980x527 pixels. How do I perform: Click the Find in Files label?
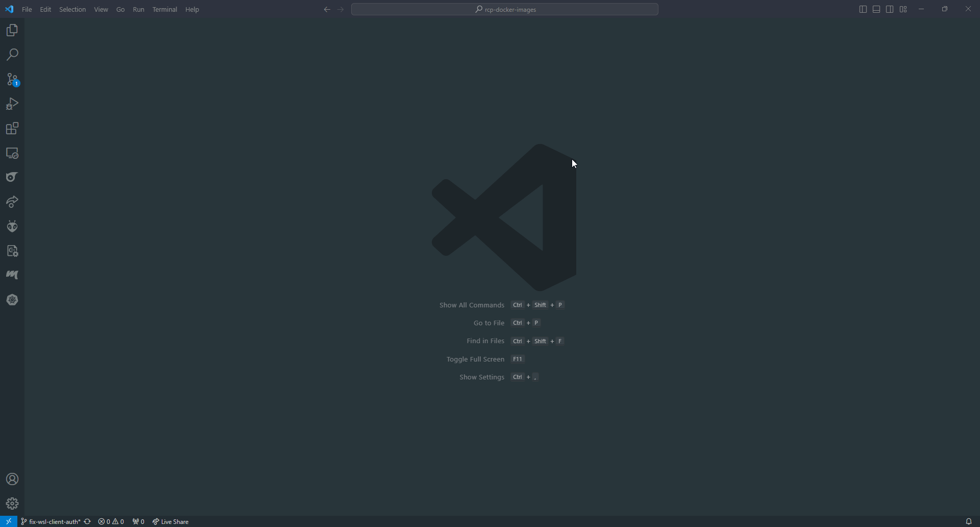point(485,341)
